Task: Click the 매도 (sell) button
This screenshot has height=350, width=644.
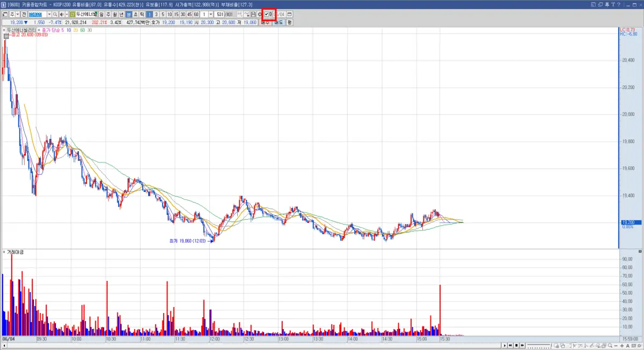Action: [279, 23]
